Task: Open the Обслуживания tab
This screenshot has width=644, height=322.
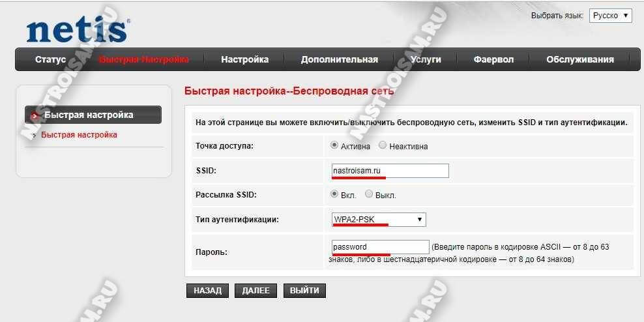Action: (580, 59)
